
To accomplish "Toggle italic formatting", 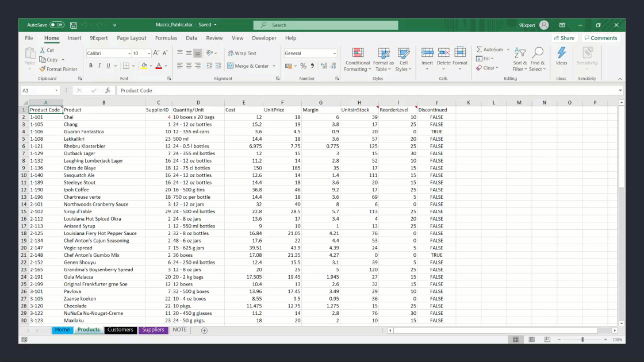I will click(101, 65).
